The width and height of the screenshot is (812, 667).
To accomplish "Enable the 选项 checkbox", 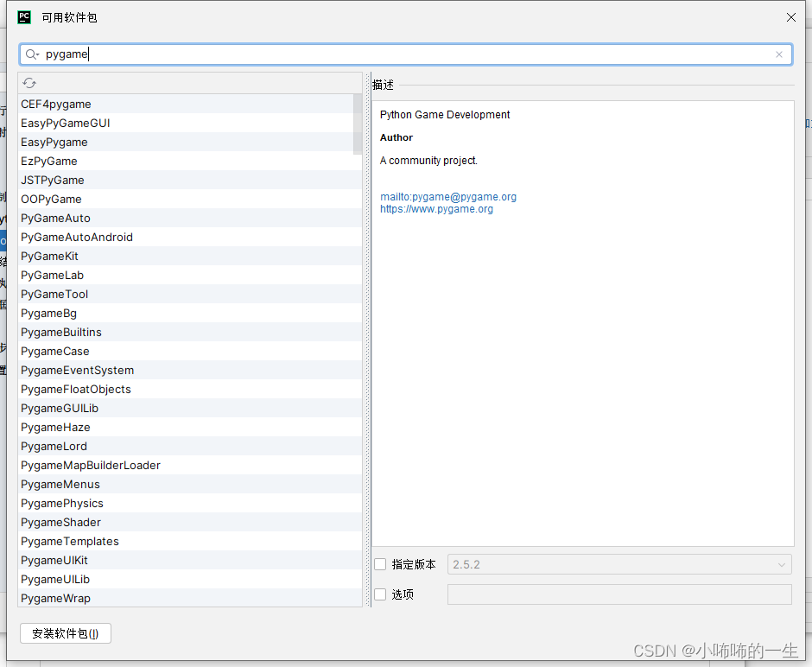I will tap(380, 594).
